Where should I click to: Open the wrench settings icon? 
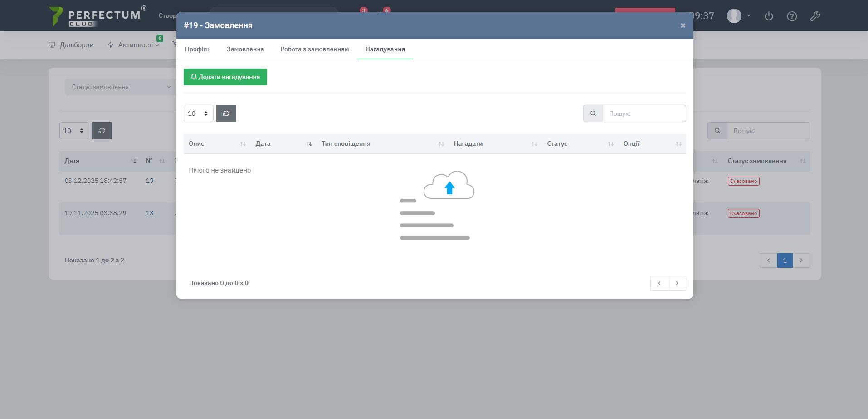pyautogui.click(x=815, y=16)
